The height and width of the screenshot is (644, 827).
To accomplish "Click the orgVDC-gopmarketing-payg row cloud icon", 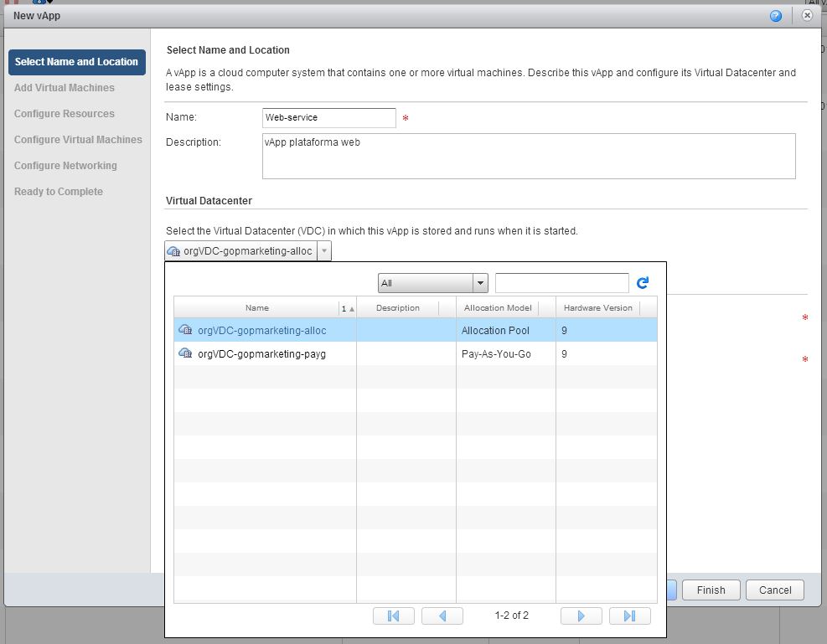I will pos(185,353).
